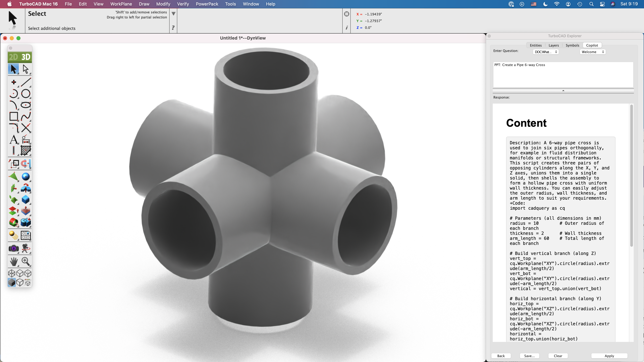Open the DOC:What.. question dropdown
Screen dimensions: 644x362
[x=546, y=52]
